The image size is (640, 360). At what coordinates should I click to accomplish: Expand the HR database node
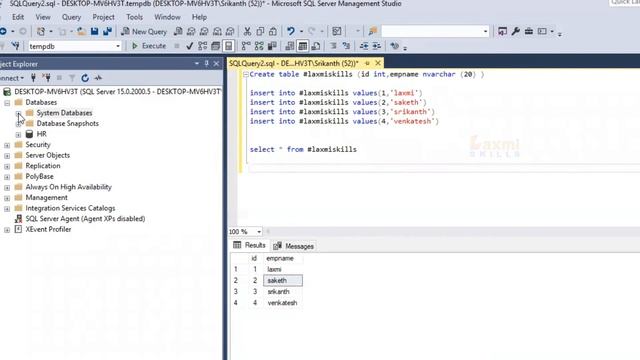click(x=18, y=134)
